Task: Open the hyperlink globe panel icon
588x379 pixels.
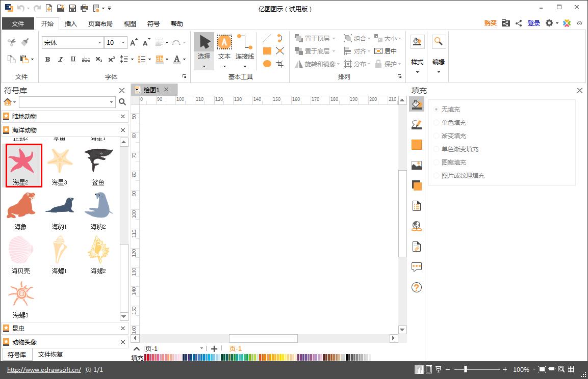Action: [x=417, y=226]
